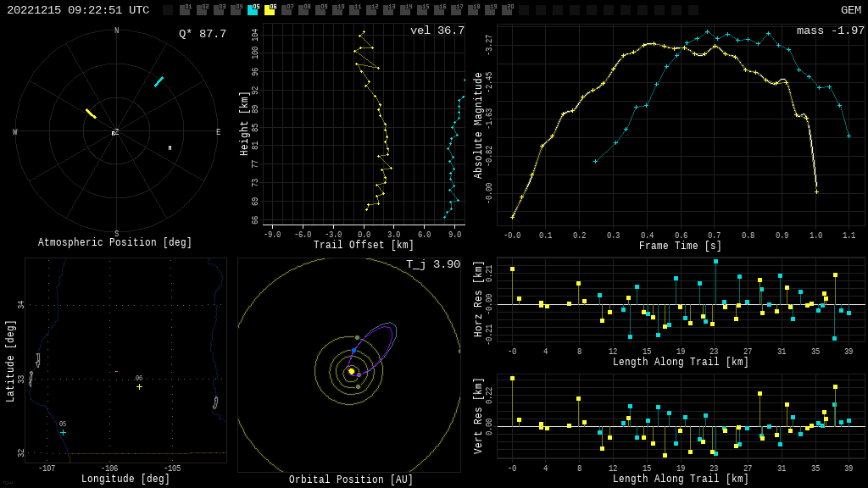Click the UTC timestamp text
Viewport: 868px width, 488px height.
(78, 10)
